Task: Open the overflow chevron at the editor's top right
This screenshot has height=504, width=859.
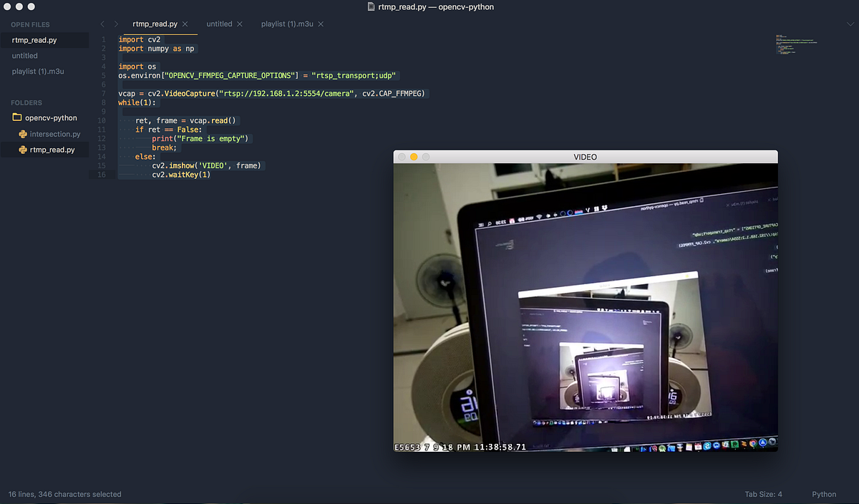Action: click(x=849, y=24)
